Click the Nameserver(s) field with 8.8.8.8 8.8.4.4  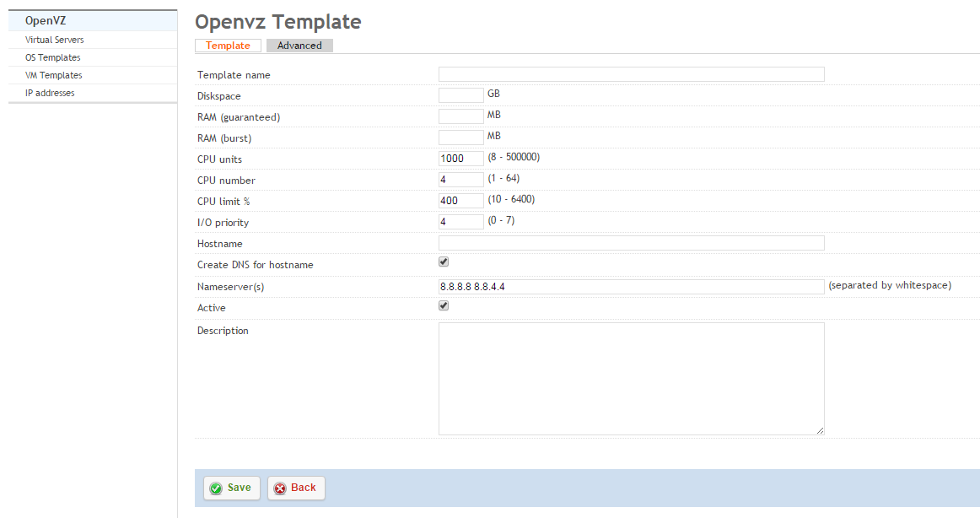click(631, 286)
